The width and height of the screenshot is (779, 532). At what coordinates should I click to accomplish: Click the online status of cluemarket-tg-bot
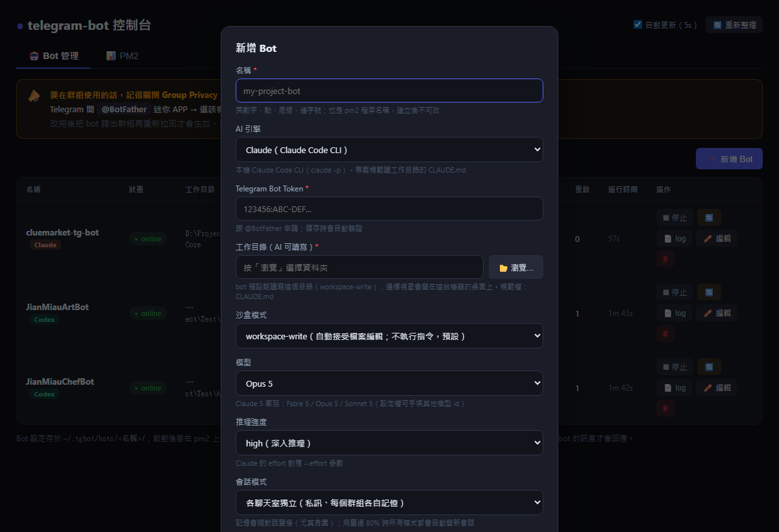click(x=148, y=239)
